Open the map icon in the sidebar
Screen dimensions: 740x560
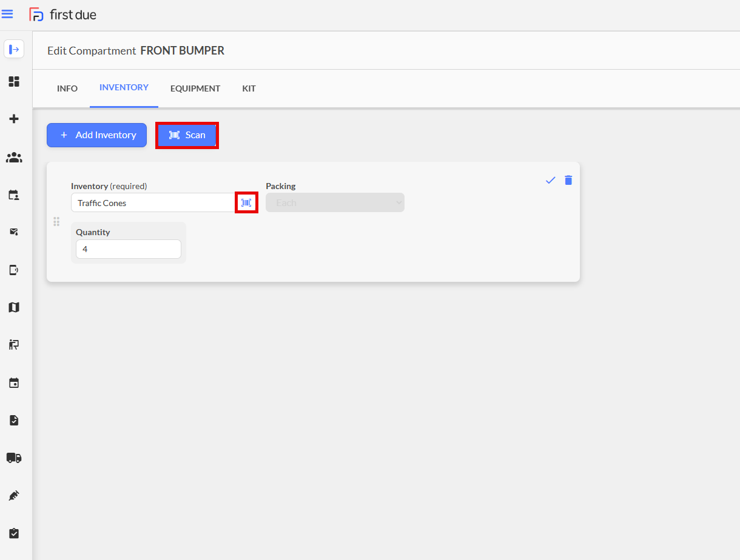(14, 307)
